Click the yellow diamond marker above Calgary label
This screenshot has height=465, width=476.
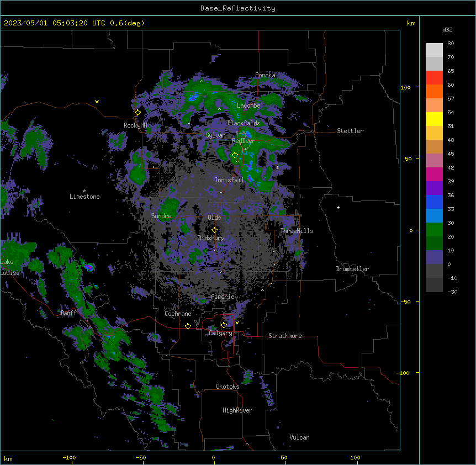[x=224, y=325]
